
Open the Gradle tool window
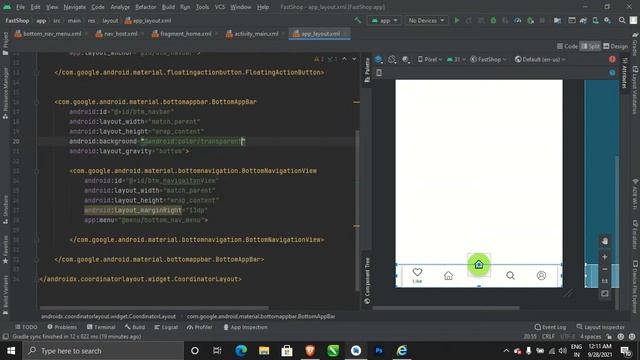(635, 44)
